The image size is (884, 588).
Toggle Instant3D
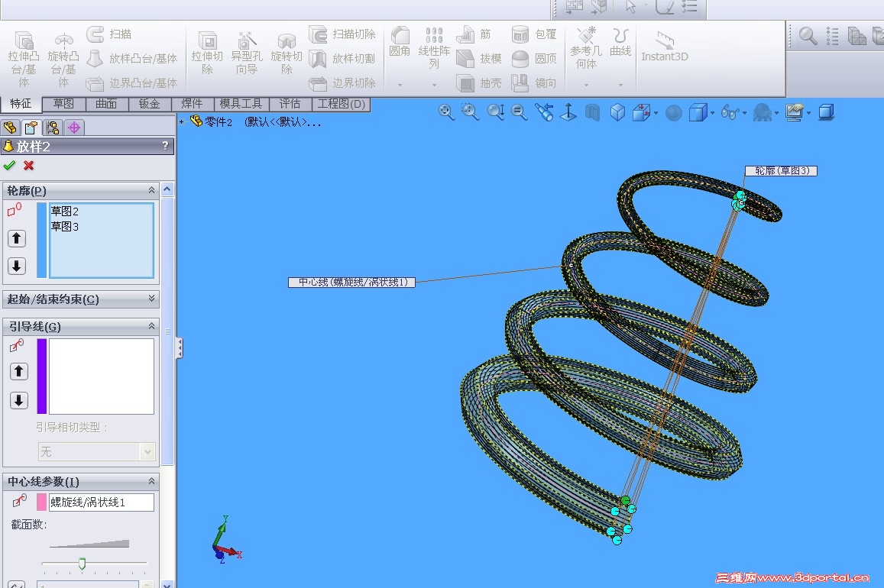[x=665, y=46]
